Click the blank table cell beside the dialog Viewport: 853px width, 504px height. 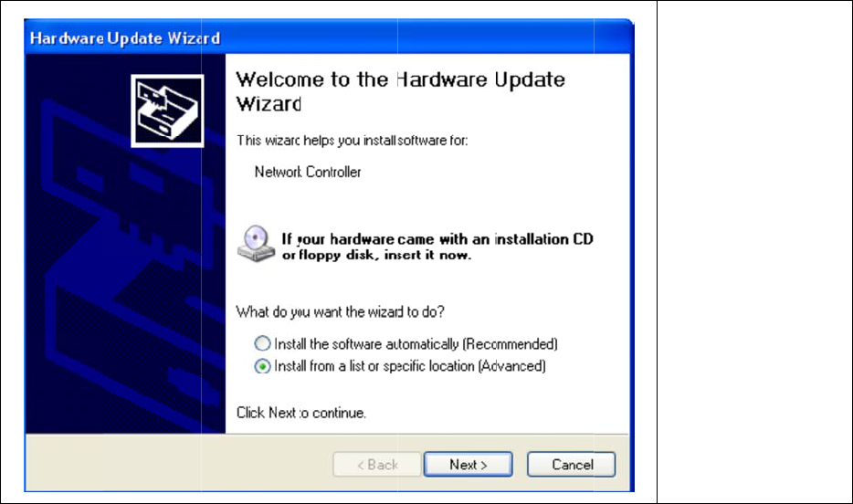[754, 252]
